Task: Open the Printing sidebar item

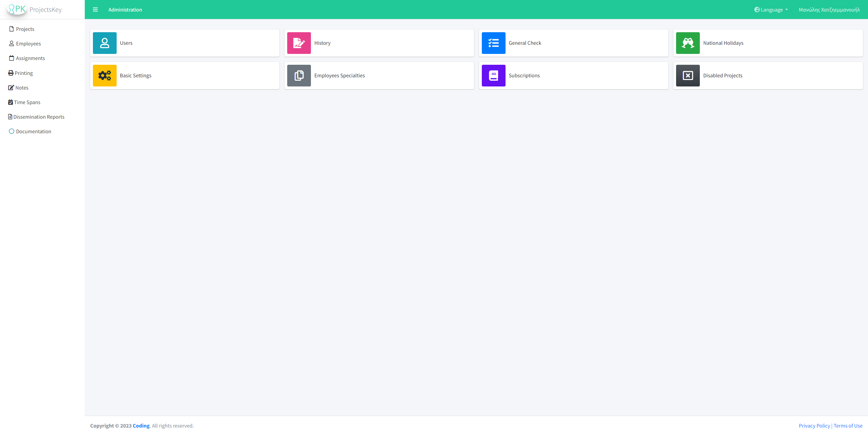Action: tap(23, 73)
